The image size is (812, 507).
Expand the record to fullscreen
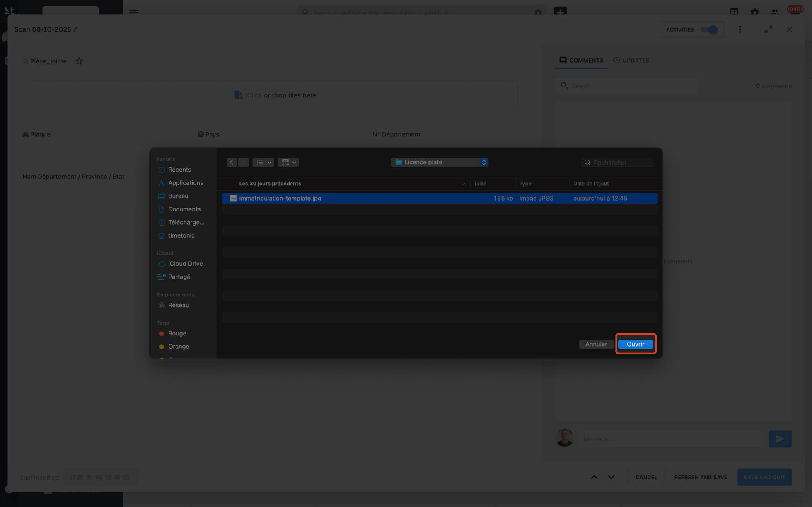(x=768, y=29)
